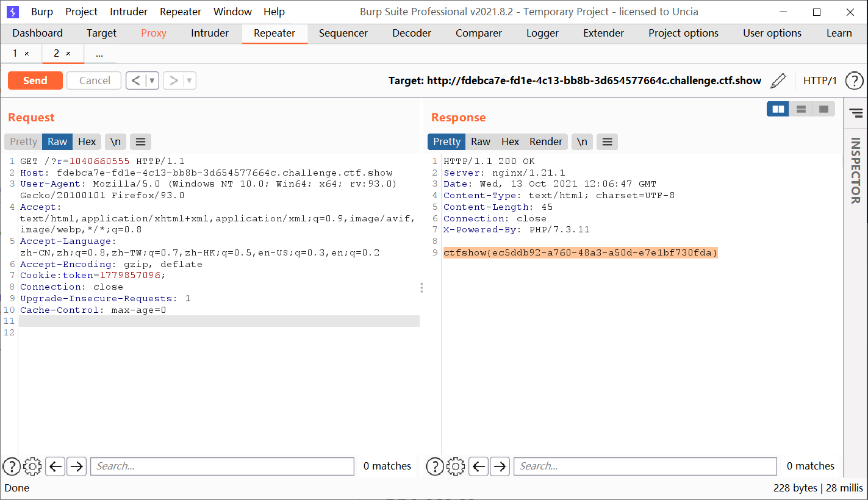Open the history-back dropdown arrow beside <
Viewport: 868px width, 500px height.
[x=152, y=80]
